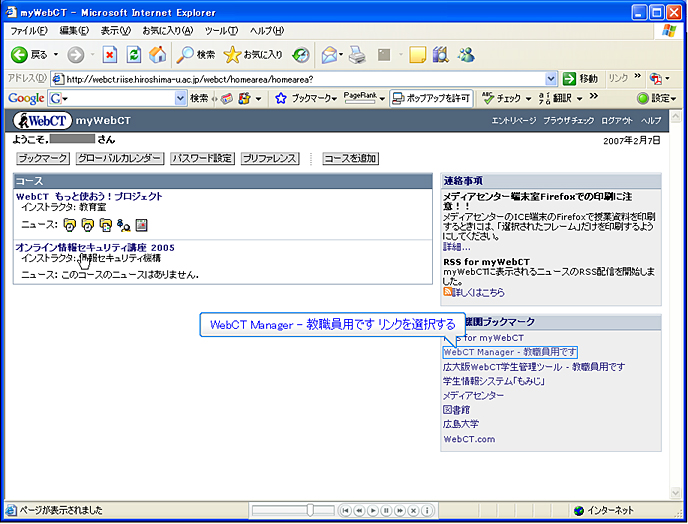
Task: Click the green 設定 settings icon
Action: coord(642,98)
